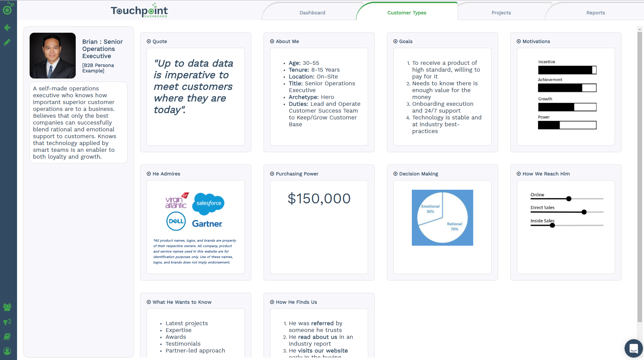The image size is (644, 360).
Task: Click the Online slider handle
Action: 569,199
